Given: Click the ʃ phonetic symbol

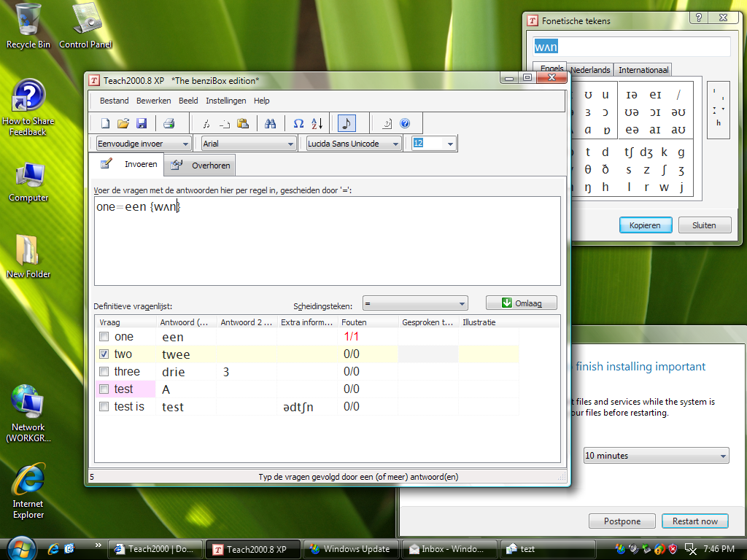Looking at the screenshot, I should 664,169.
